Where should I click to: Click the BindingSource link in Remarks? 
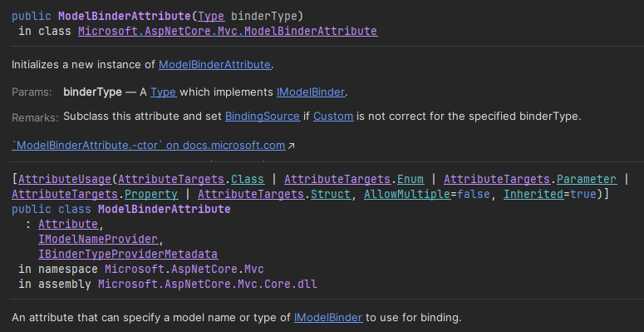[263, 116]
